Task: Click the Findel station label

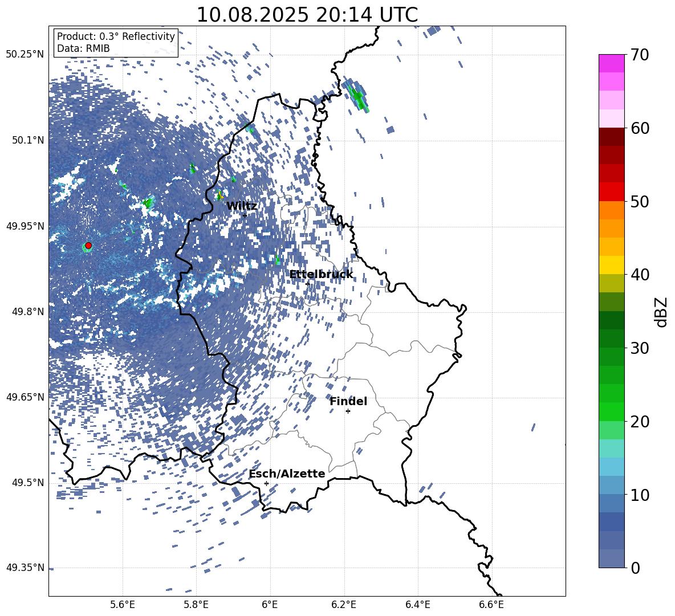Action: [x=348, y=401]
